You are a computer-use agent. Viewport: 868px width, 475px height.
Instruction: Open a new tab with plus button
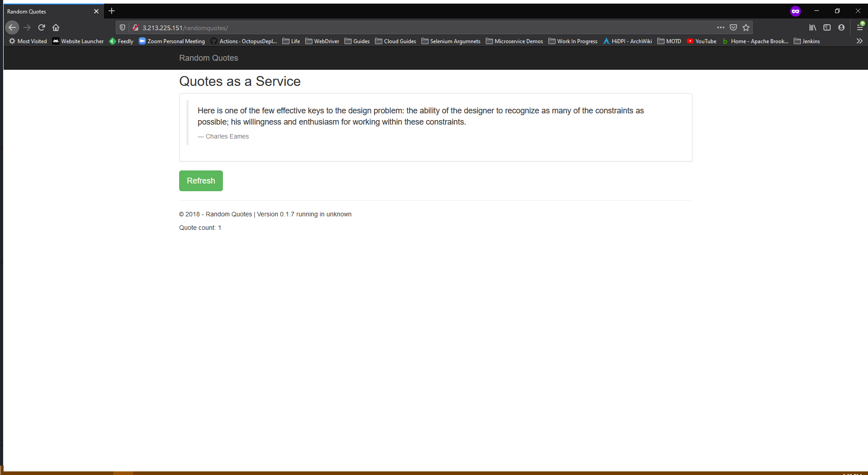tap(112, 11)
